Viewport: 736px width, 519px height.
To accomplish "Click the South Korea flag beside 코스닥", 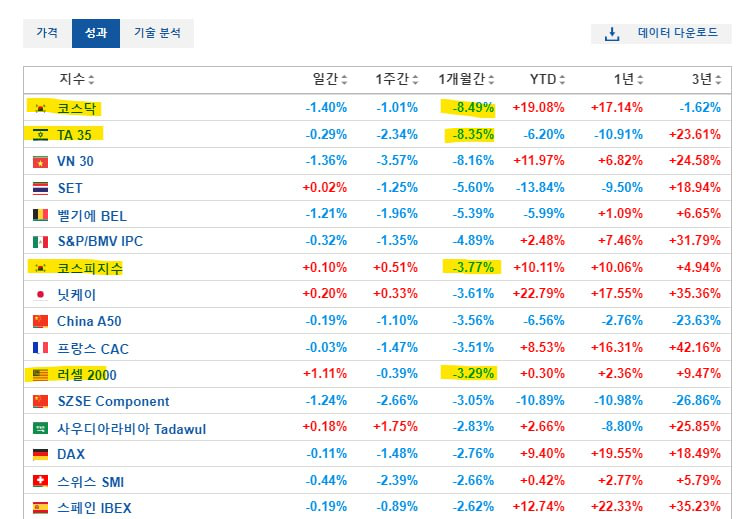I will (x=40, y=107).
